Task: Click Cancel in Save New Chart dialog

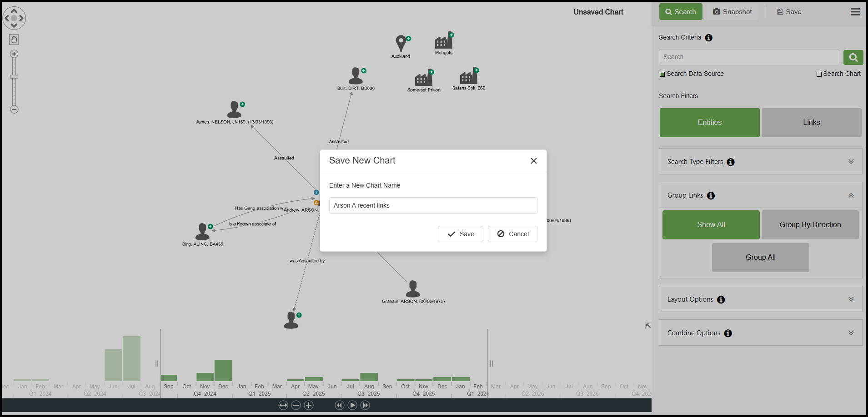Action: coord(512,234)
